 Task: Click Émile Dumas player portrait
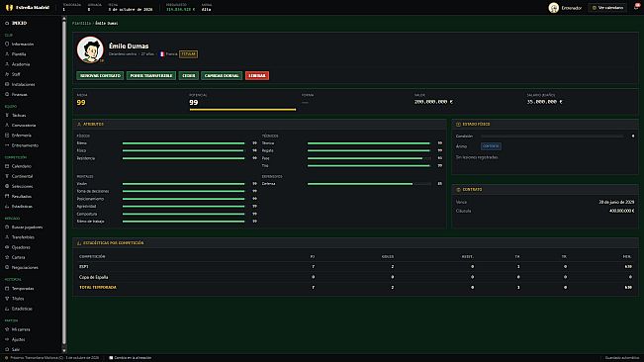click(90, 49)
